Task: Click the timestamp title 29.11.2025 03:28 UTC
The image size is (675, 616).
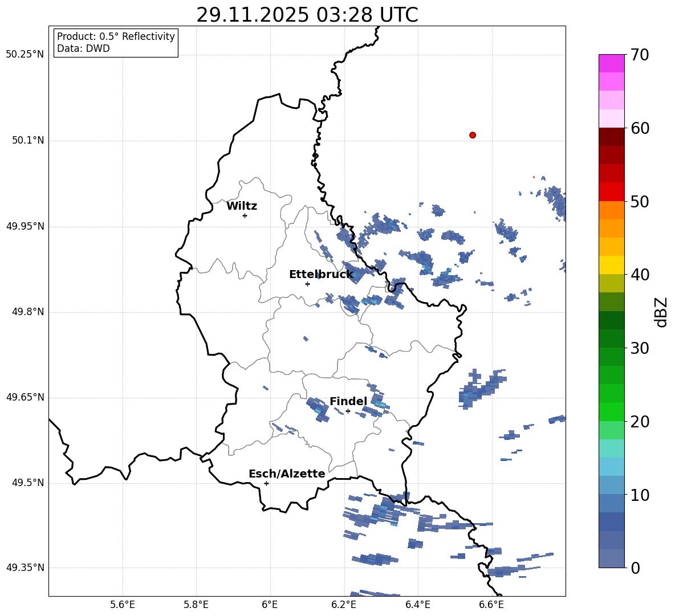Action: pyautogui.click(x=307, y=15)
